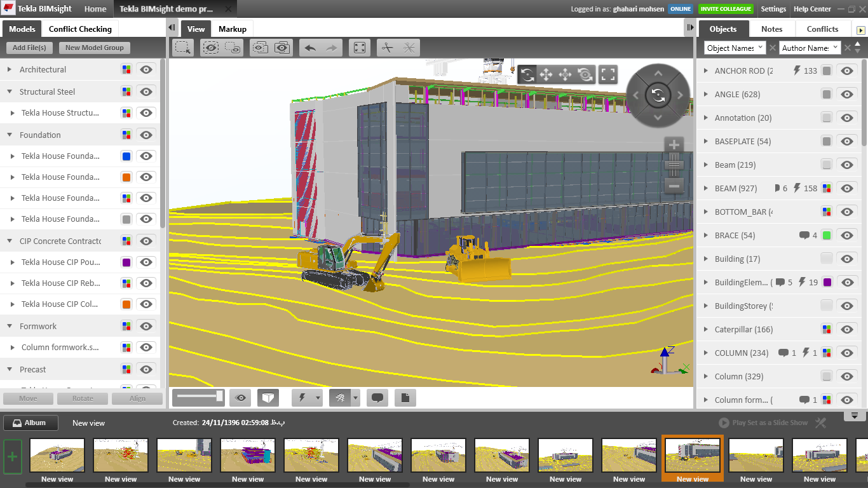Click the INVITE COLLEAGUE button
The width and height of the screenshot is (868, 488).
(x=726, y=9)
